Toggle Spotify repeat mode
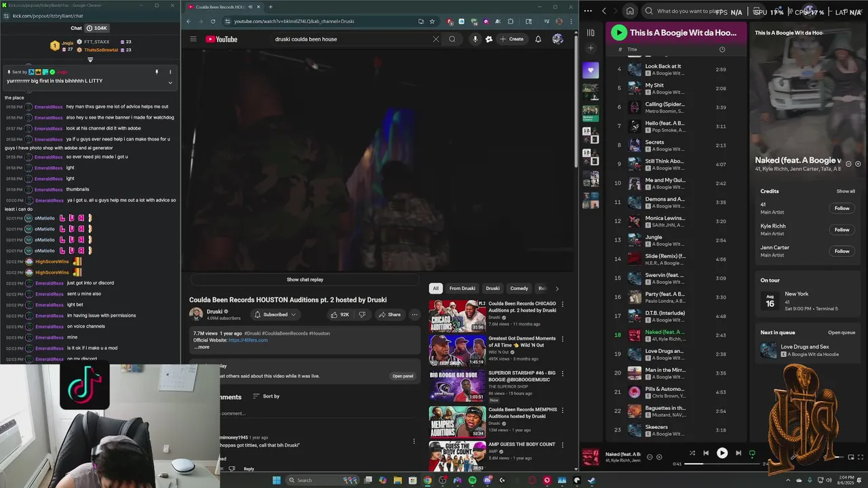 752,453
